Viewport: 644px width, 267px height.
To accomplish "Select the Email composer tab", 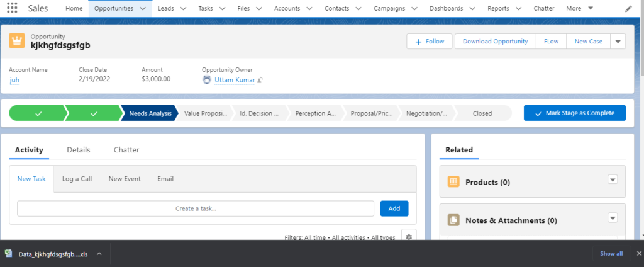I will point(165,179).
